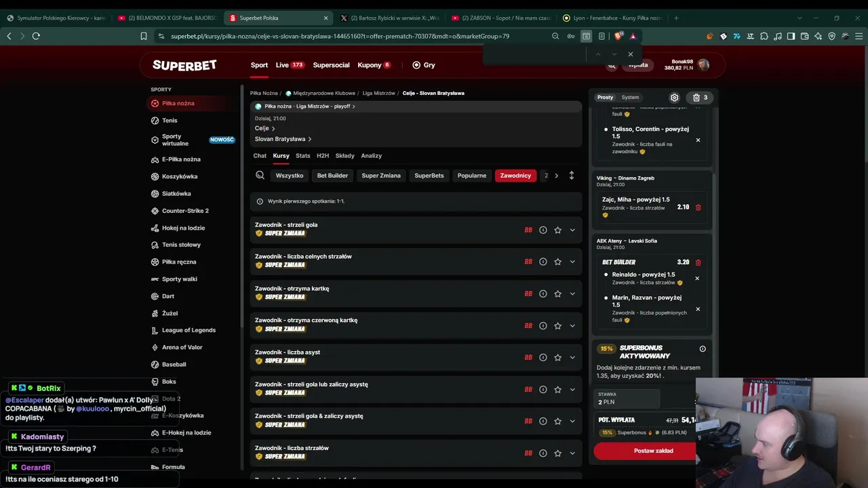Edit the Stawka stake amount field
The width and height of the screenshot is (868, 488).
point(627,399)
